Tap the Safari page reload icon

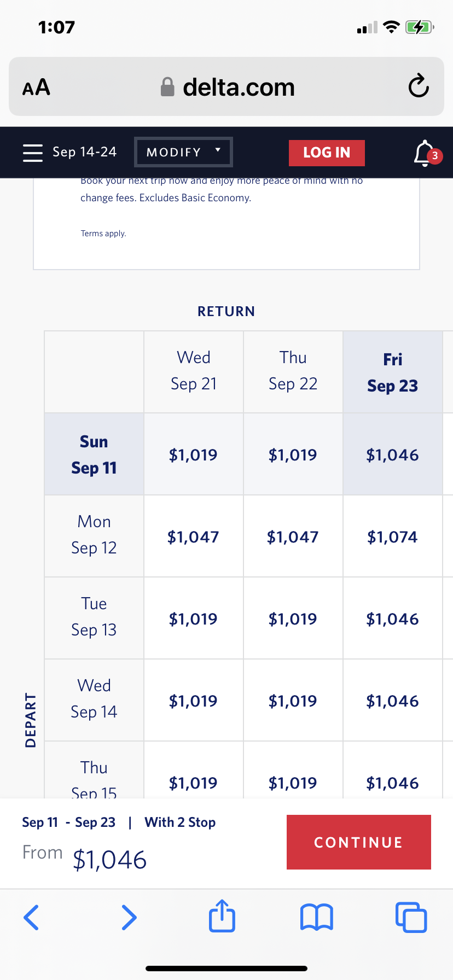pos(419,86)
